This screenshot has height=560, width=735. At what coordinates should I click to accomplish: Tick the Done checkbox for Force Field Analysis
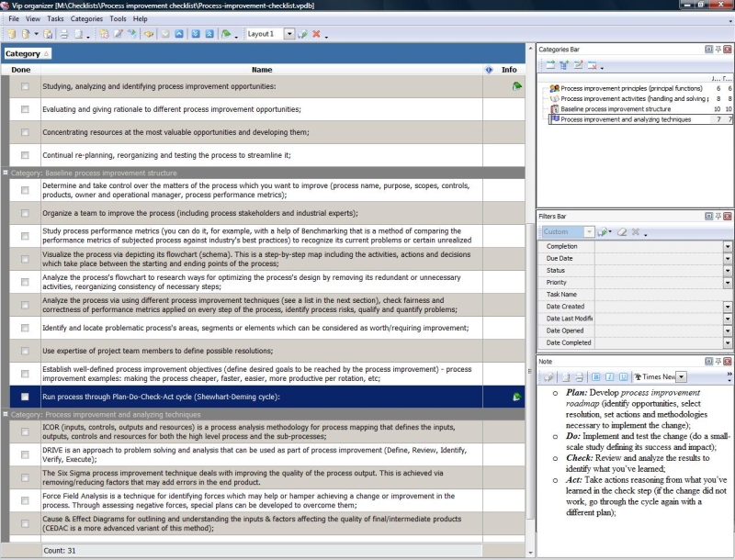tap(25, 500)
